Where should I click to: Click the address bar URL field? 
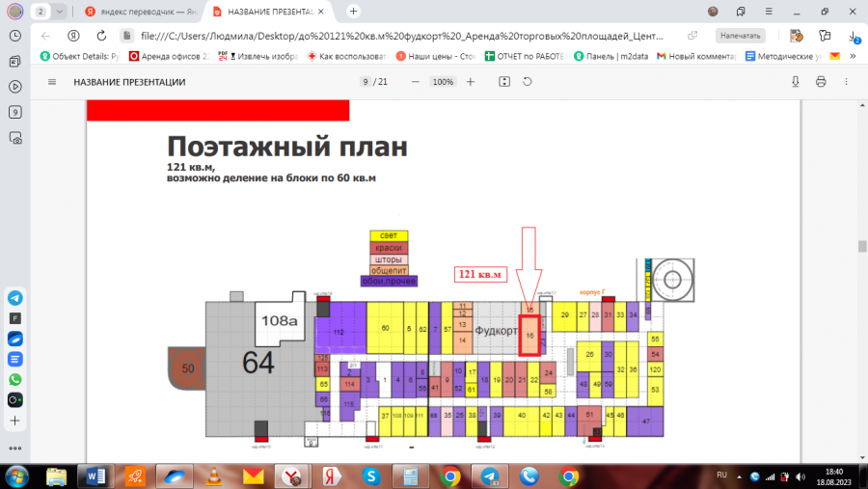coord(402,36)
